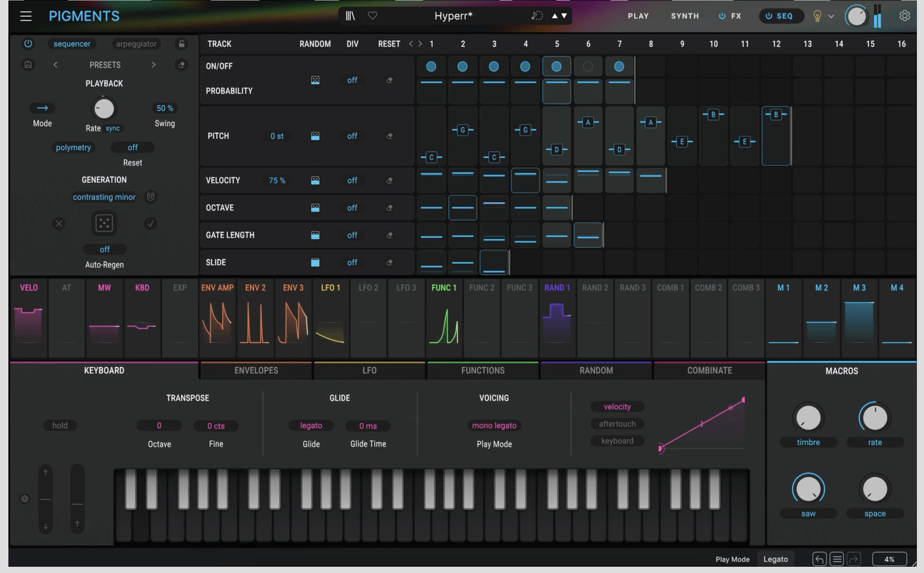Switch to the ENVELOPES tab

tap(256, 370)
